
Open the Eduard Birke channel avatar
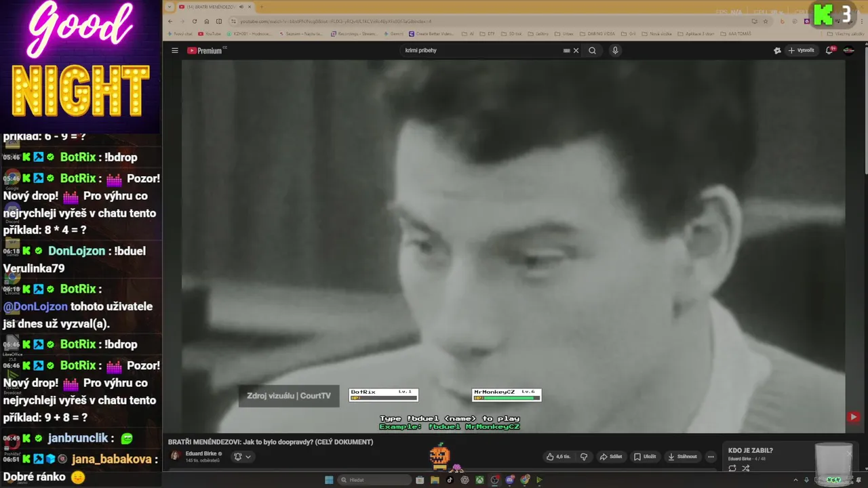coord(175,456)
